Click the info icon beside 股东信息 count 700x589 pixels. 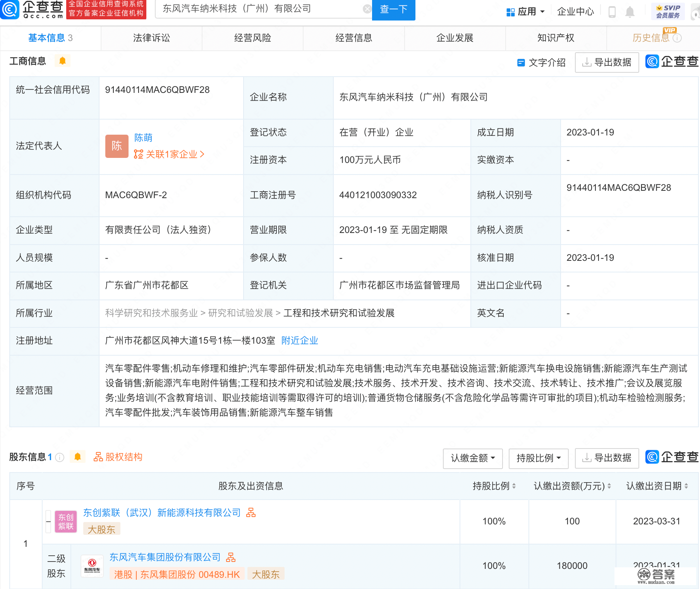[60, 457]
